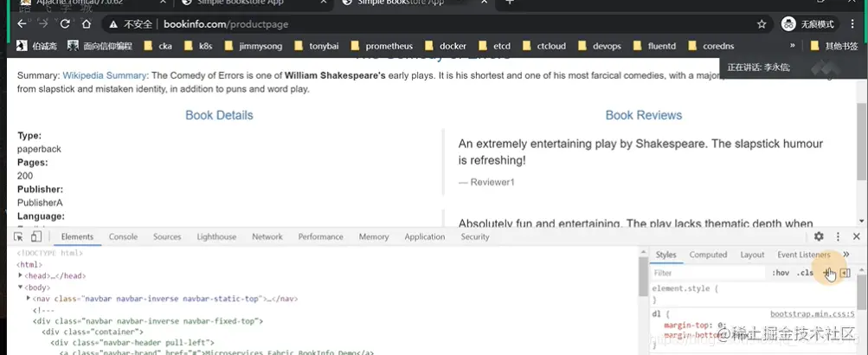This screenshot has width=868, height=355.
Task: Collapse the body node in DOM tree
Action: [x=21, y=287]
